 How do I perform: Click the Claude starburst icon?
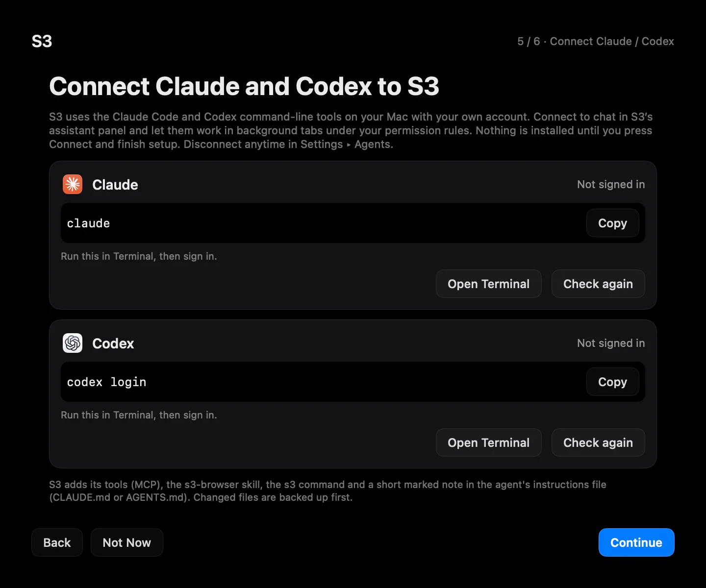[x=73, y=184]
